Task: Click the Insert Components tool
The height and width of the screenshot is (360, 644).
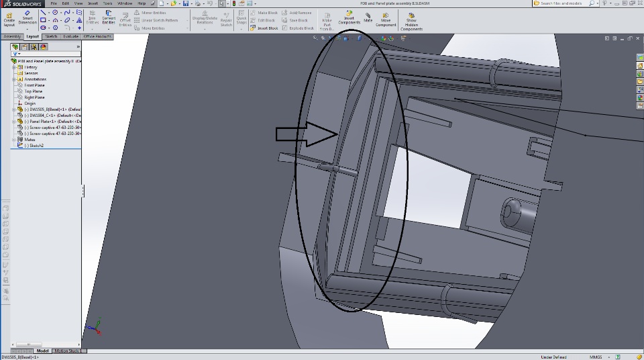Action: (x=349, y=17)
